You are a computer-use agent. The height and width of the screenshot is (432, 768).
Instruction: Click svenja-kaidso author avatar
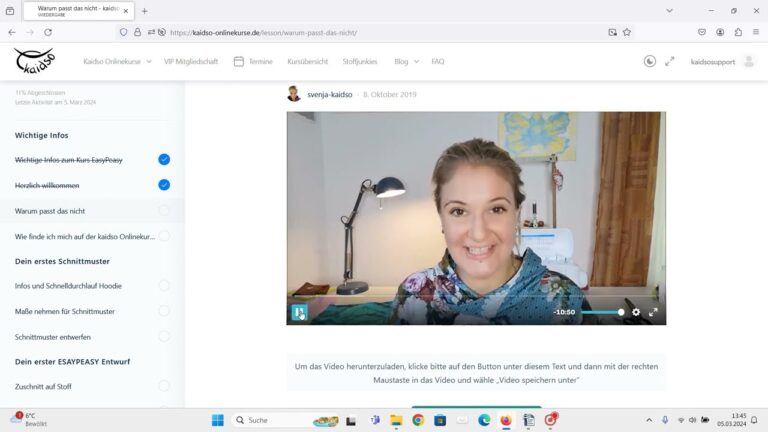[x=294, y=94]
